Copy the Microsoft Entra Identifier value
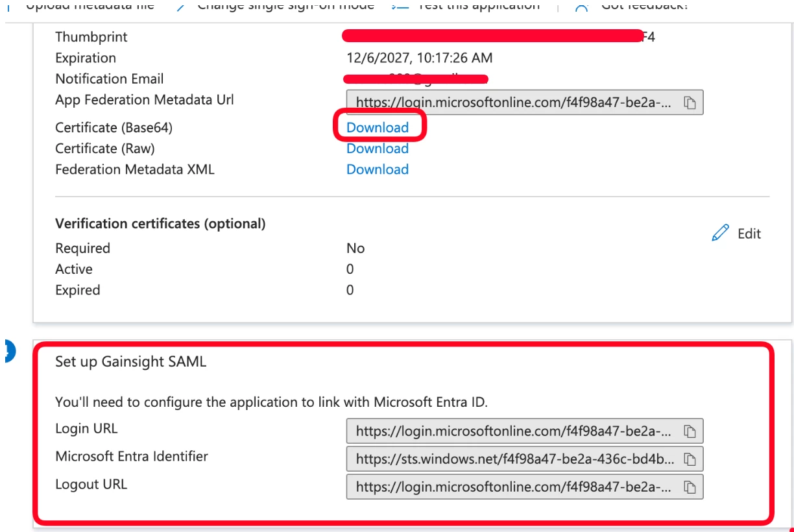The height and width of the screenshot is (532, 794). tap(690, 459)
